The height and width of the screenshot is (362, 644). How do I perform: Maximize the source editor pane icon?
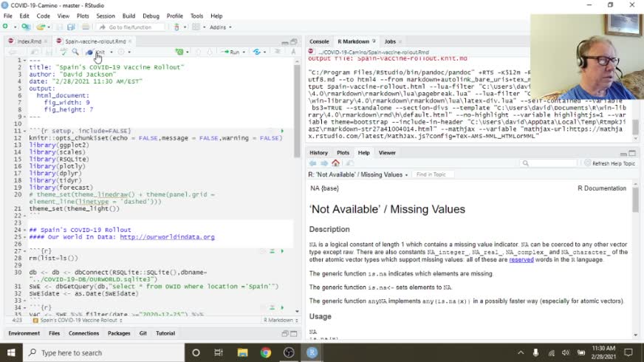294,41
